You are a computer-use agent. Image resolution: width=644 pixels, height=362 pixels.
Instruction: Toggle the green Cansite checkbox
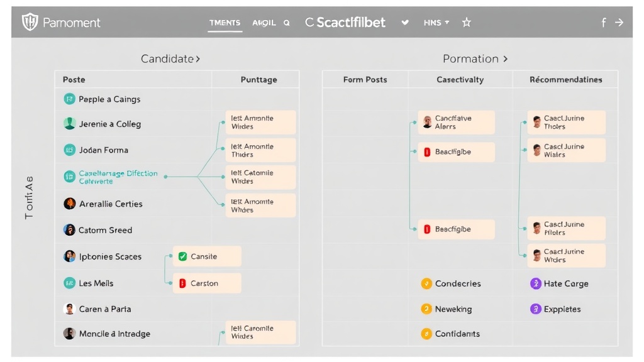pos(182,256)
